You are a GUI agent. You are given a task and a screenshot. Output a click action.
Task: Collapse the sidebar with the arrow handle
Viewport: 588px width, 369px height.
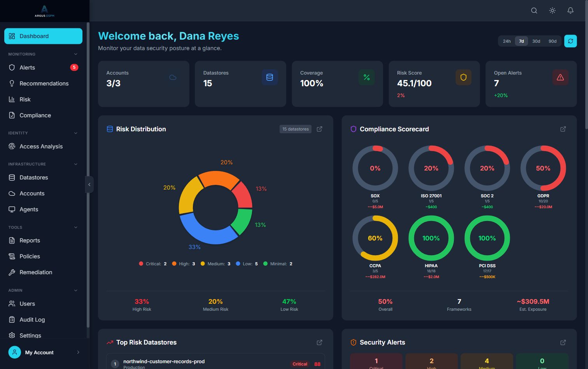tap(89, 184)
